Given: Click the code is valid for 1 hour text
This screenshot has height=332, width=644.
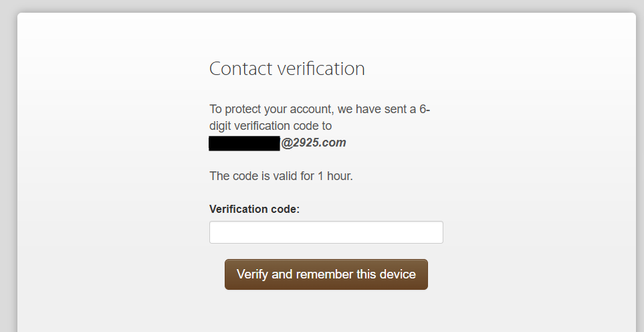Looking at the screenshot, I should coord(282,176).
